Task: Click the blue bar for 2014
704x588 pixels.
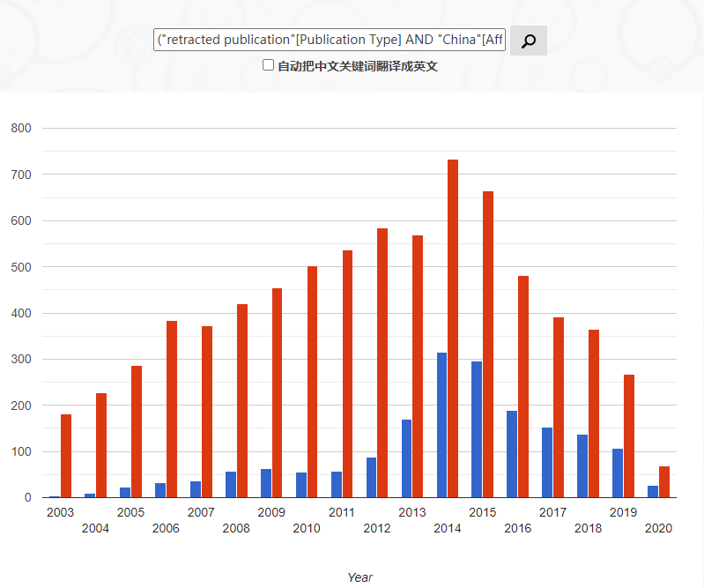Action: (441, 425)
